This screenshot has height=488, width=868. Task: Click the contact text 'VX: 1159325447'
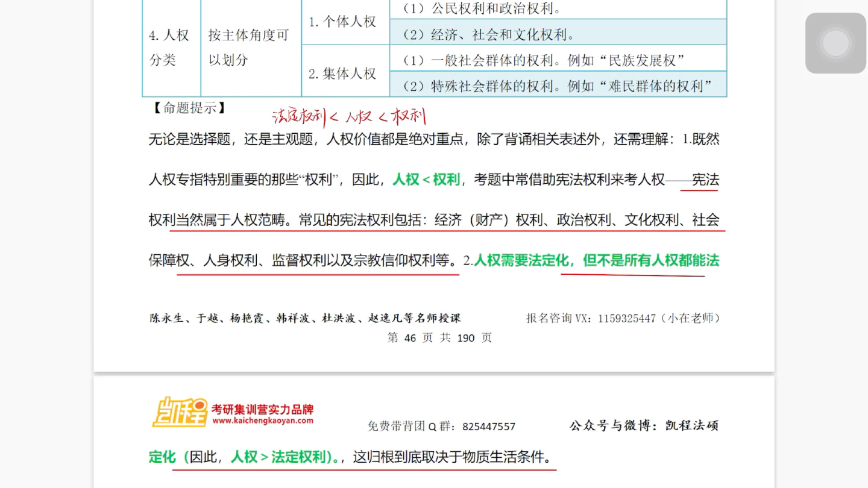point(615,318)
